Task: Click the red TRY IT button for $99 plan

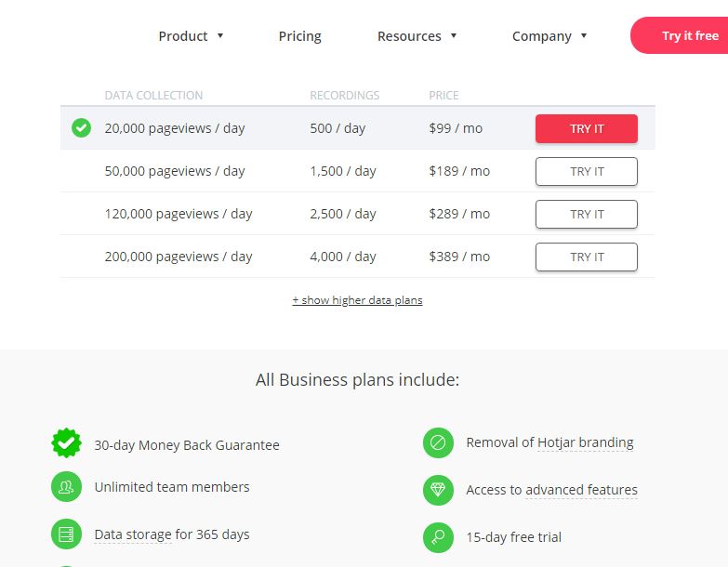Action: [587, 128]
